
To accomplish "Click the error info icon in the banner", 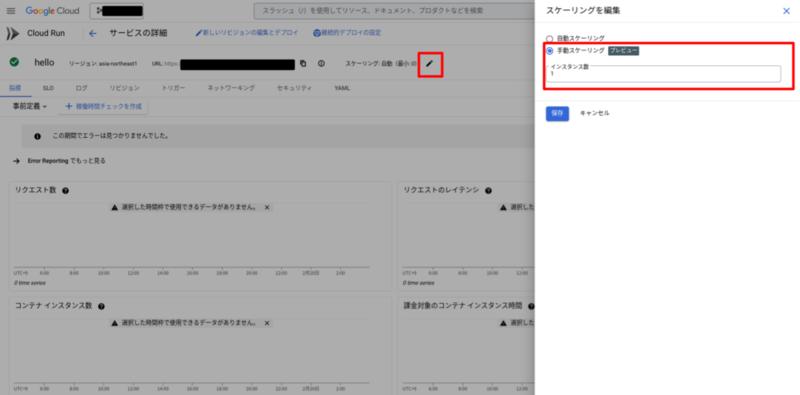I will tap(37, 137).
